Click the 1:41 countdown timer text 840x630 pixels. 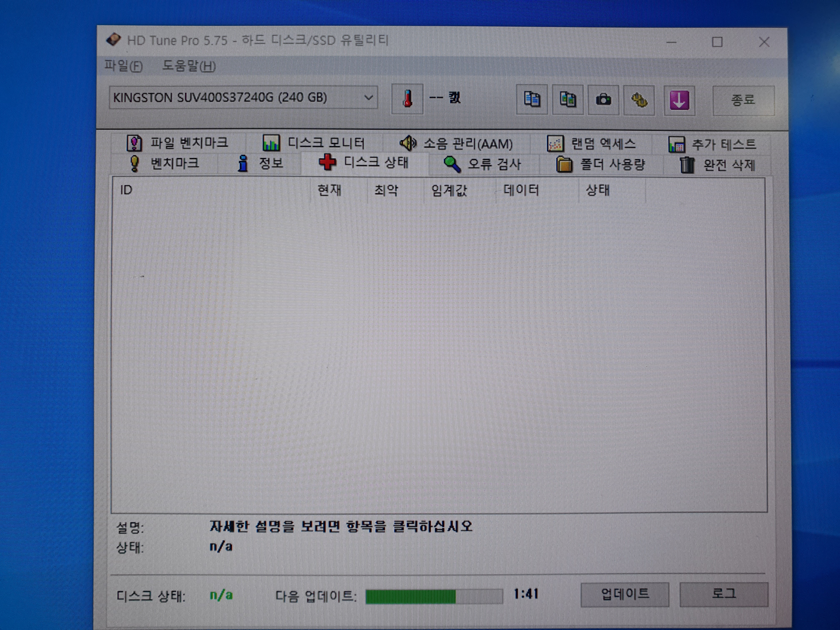(x=526, y=594)
